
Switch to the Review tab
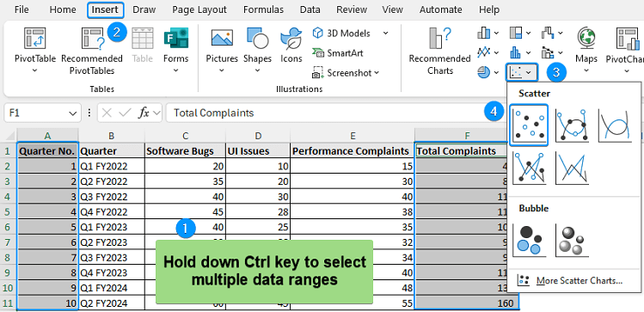[x=352, y=9]
